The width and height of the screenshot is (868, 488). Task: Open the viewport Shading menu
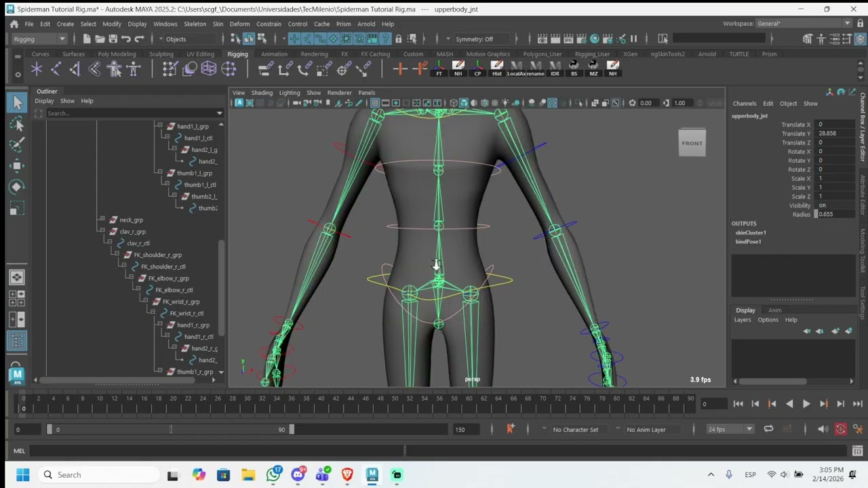click(262, 93)
